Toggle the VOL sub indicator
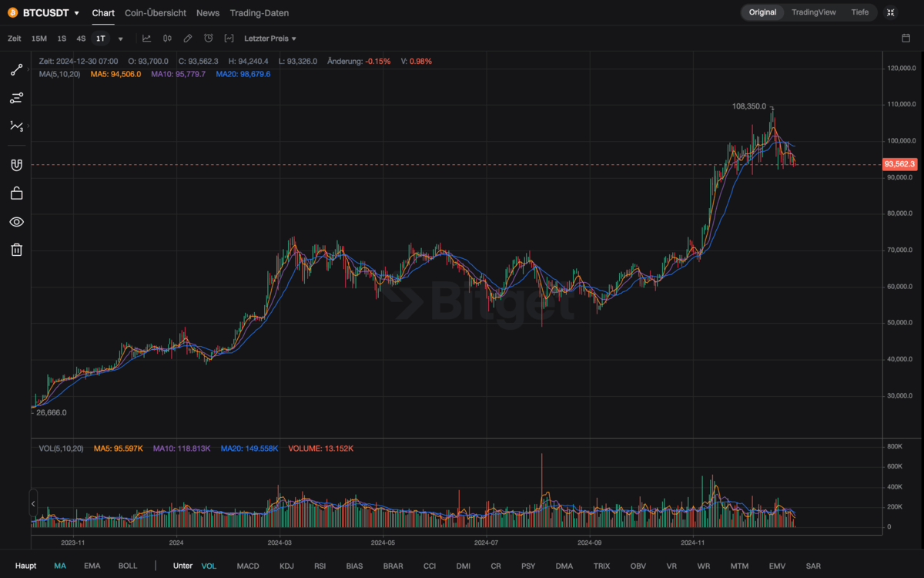924x578 pixels. coord(209,566)
